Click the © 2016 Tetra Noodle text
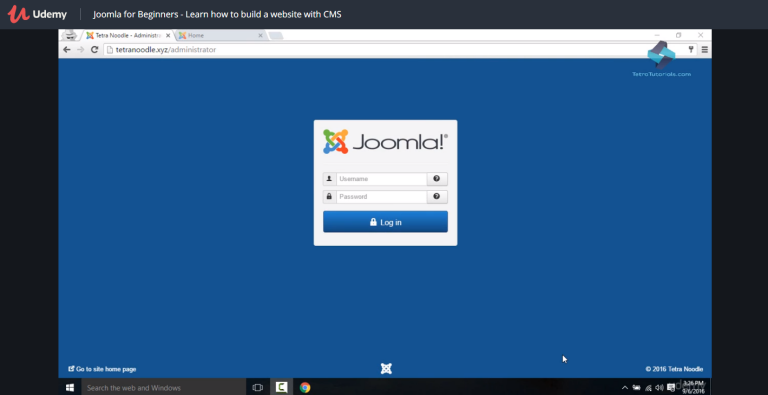 click(674, 369)
